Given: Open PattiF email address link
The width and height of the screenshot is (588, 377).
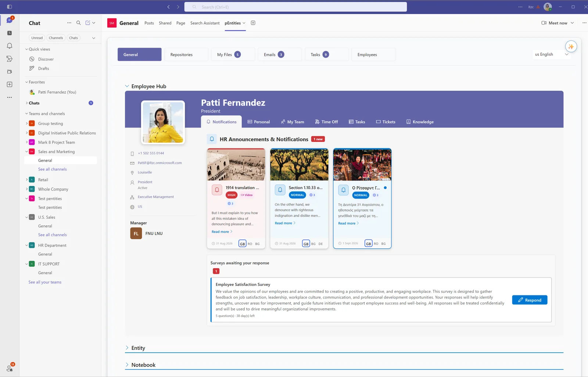Looking at the screenshot, I should point(159,163).
